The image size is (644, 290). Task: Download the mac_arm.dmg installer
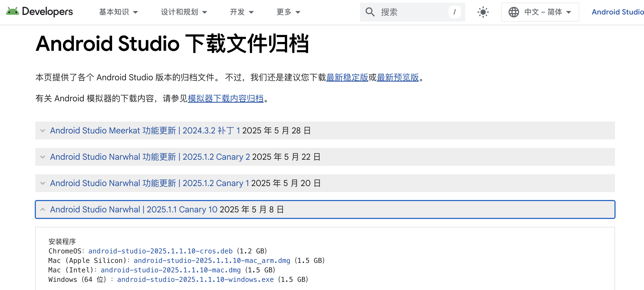[x=212, y=261]
